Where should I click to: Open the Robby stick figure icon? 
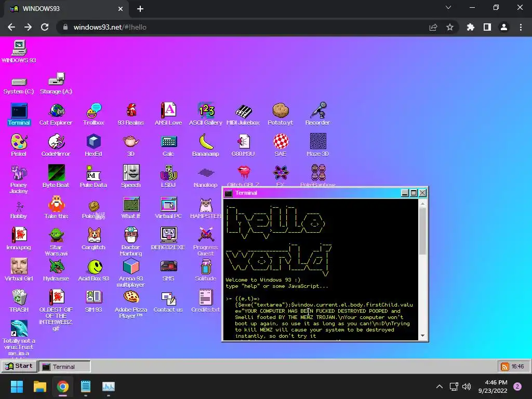pyautogui.click(x=19, y=207)
